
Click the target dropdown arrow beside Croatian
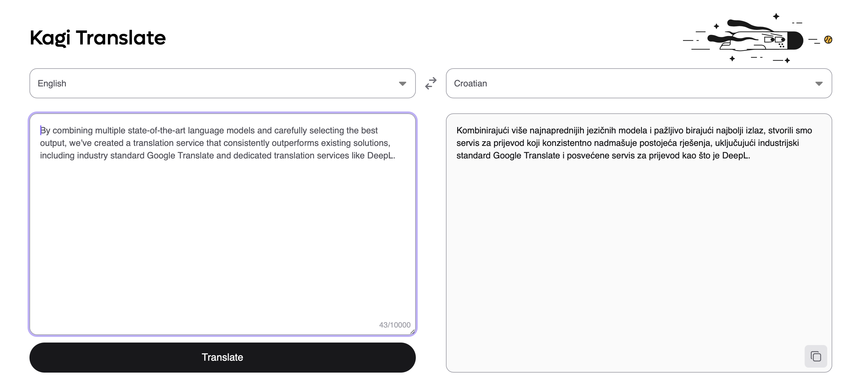(818, 84)
